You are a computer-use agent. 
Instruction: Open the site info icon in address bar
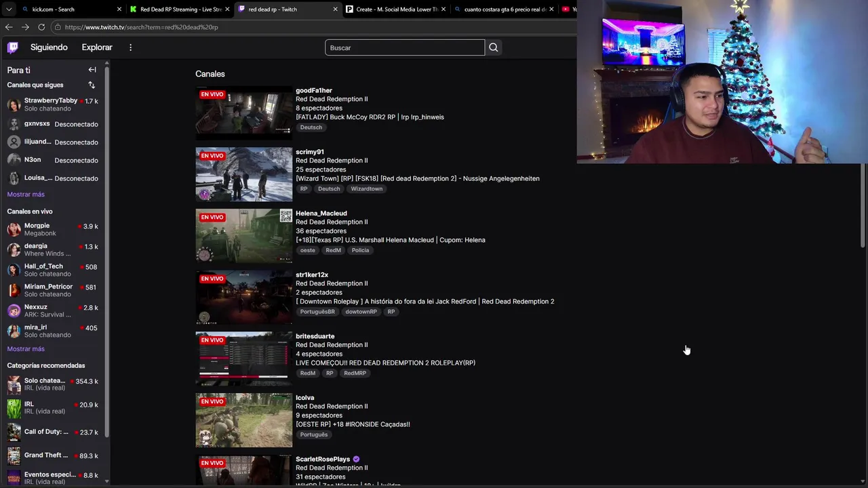pos(58,27)
